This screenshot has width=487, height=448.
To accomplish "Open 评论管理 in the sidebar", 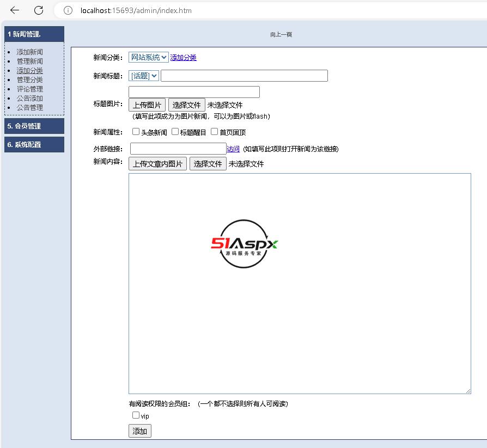I will 29,89.
